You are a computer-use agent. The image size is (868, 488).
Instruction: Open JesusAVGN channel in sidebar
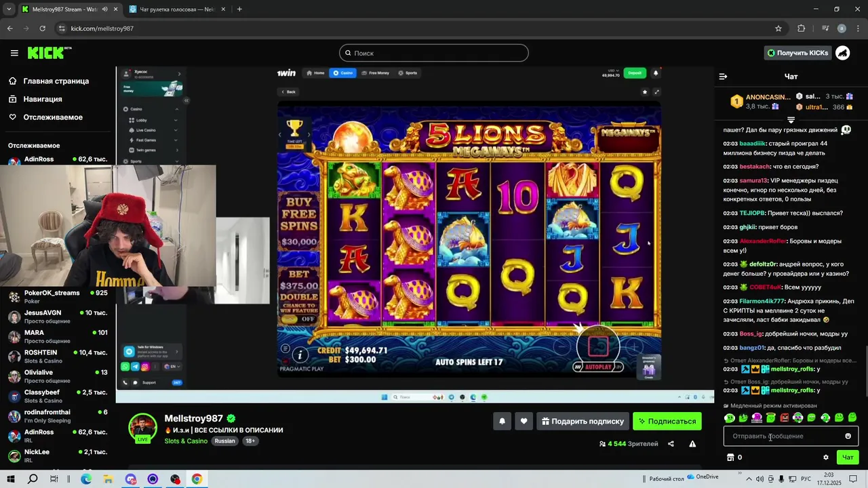point(58,317)
